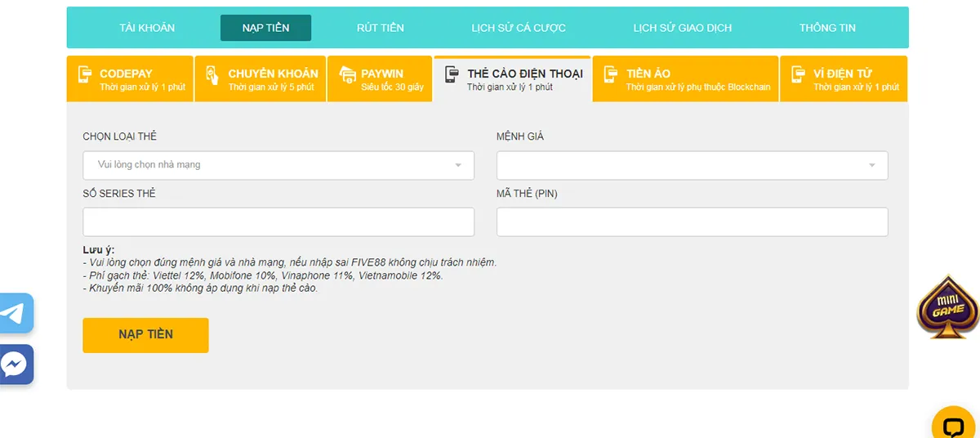Open LỊCH SỬ GIAO DỊCH menu
This screenshot has height=438, width=980.
pyautogui.click(x=683, y=28)
